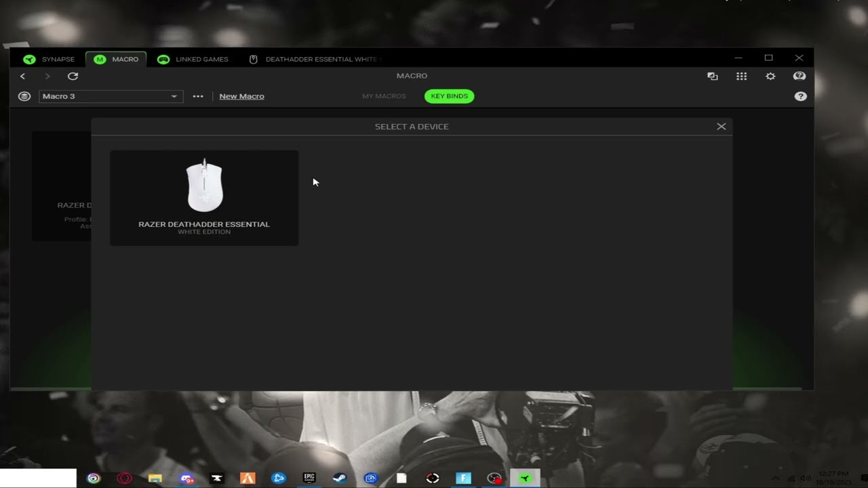Click the gamepad icon of Linked Games
The image size is (868, 488).
point(163,59)
